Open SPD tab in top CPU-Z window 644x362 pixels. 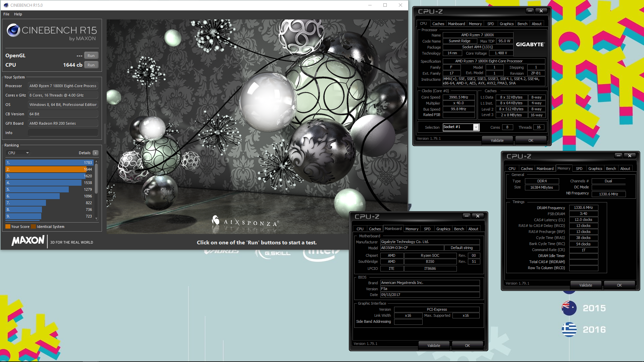(490, 24)
